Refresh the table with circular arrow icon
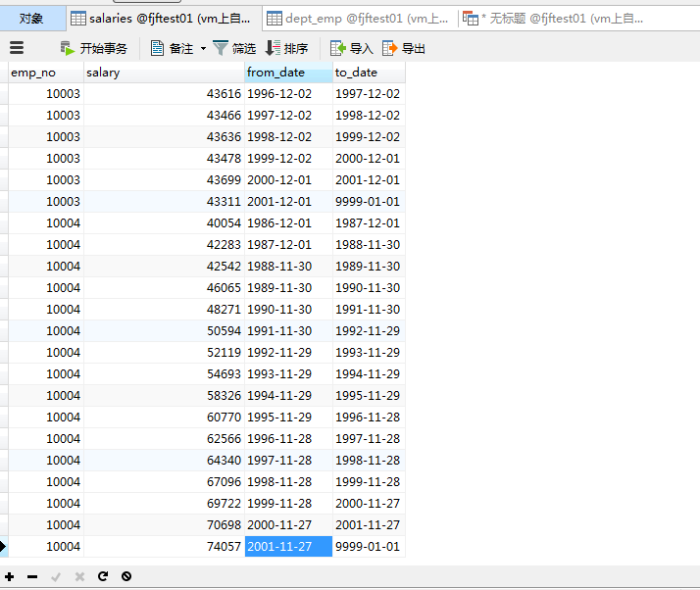Image resolution: width=700 pixels, height=590 pixels. [x=103, y=576]
